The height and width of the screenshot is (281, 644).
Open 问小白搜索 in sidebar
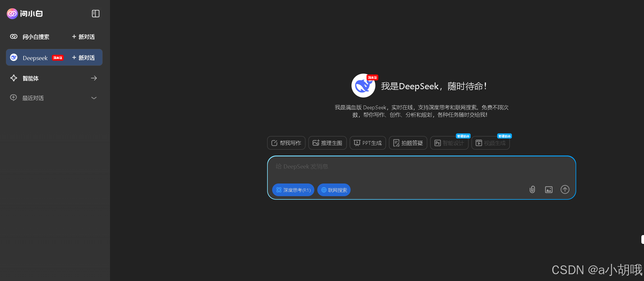point(36,37)
